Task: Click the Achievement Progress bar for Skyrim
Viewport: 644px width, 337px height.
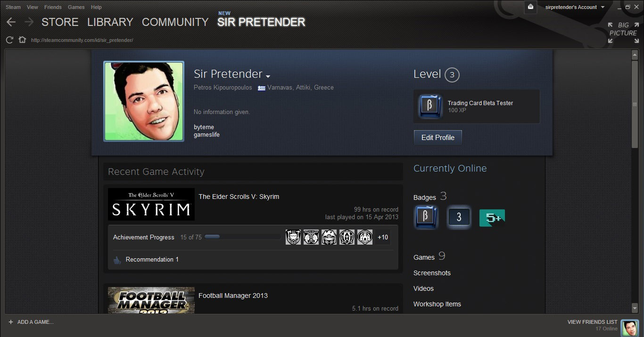Action: 242,237
